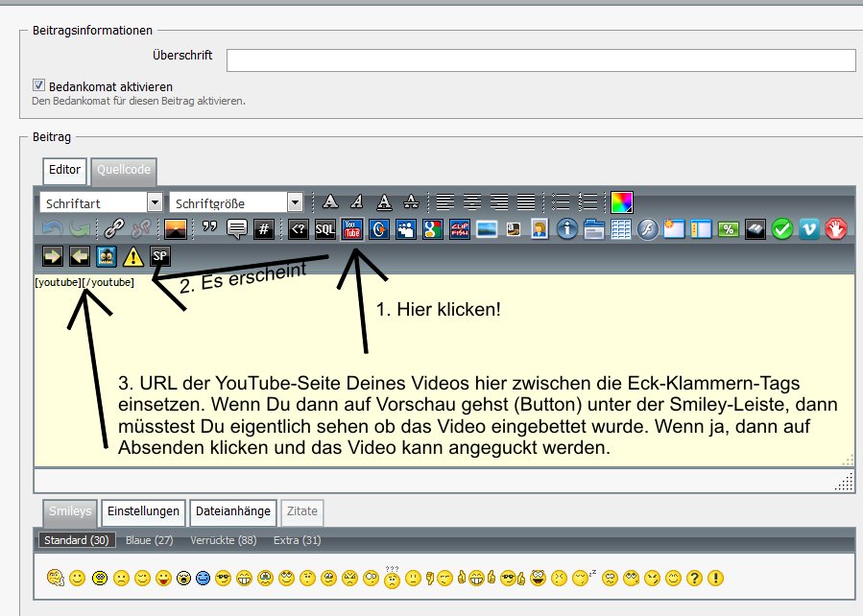Insert PHP code block
The image size is (863, 616).
[x=299, y=228]
